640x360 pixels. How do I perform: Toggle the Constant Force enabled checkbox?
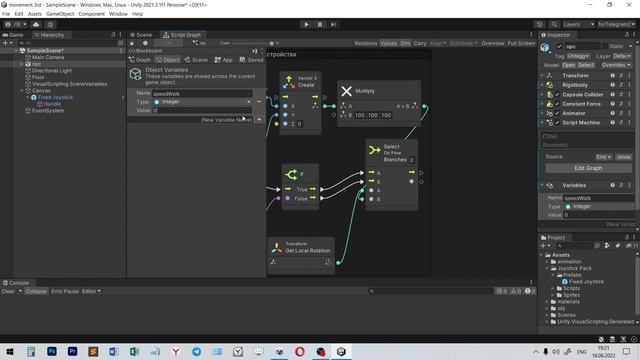pos(557,104)
